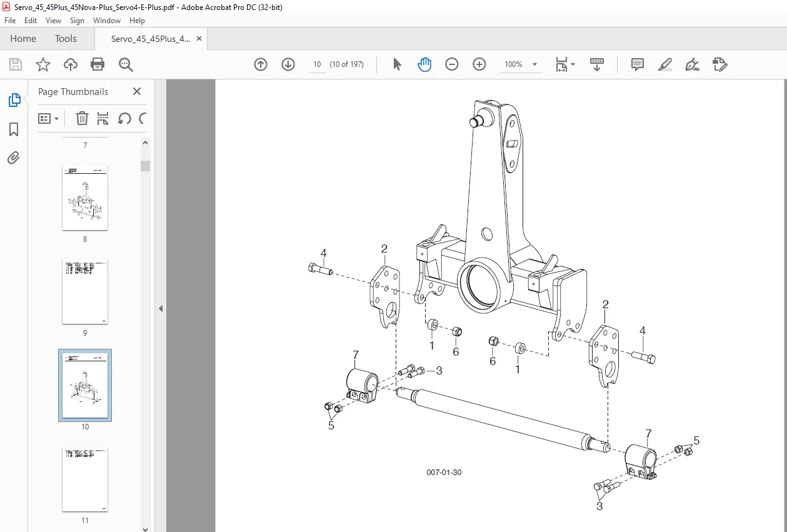Print the document with printer icon
Image resolution: width=787 pixels, height=532 pixels.
point(98,64)
